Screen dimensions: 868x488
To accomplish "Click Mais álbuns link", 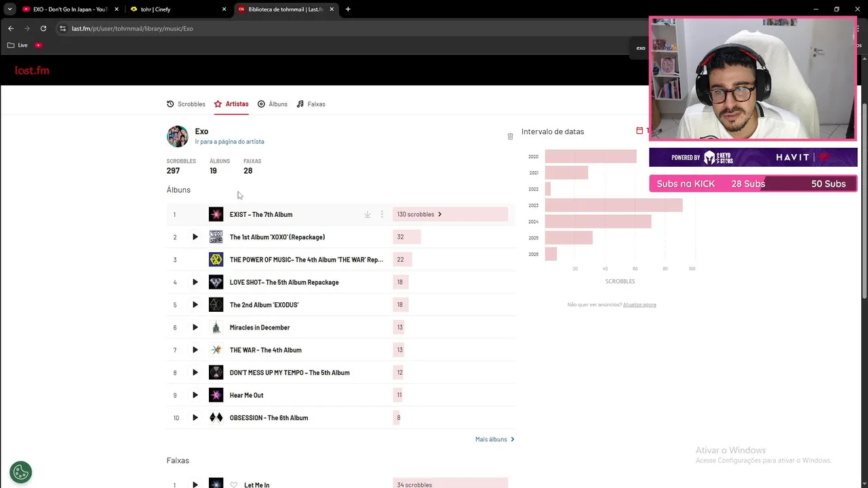I will pyautogui.click(x=494, y=439).
